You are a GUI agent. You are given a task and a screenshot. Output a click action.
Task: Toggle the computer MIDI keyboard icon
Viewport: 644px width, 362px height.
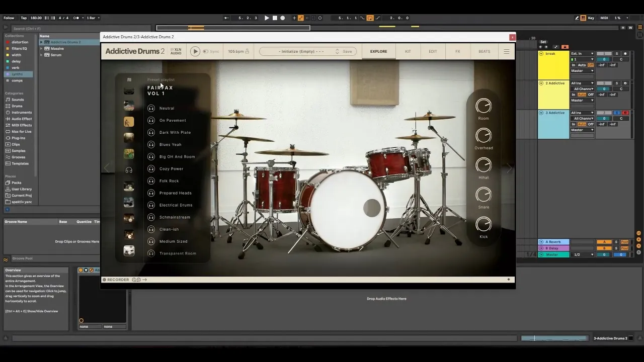(x=583, y=18)
